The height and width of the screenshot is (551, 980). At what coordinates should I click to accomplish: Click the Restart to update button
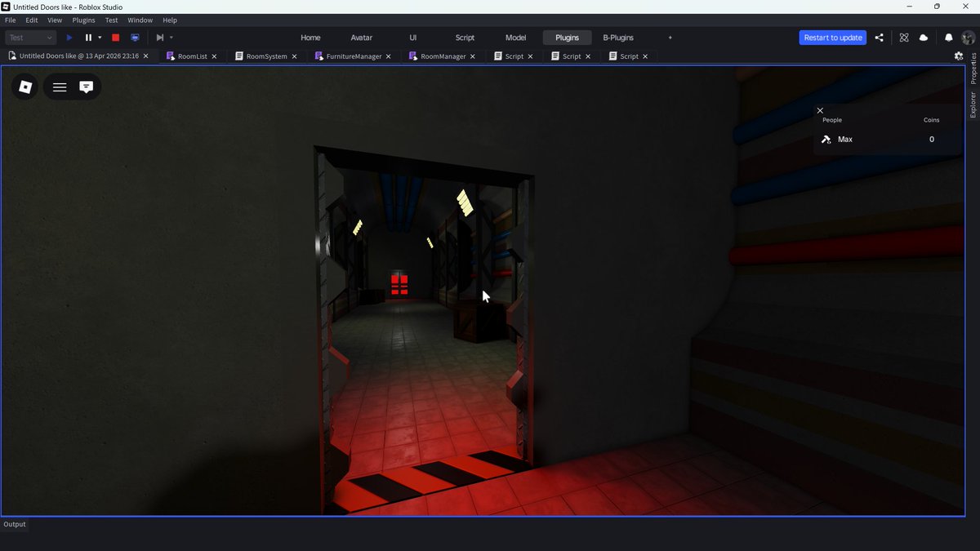click(x=833, y=38)
